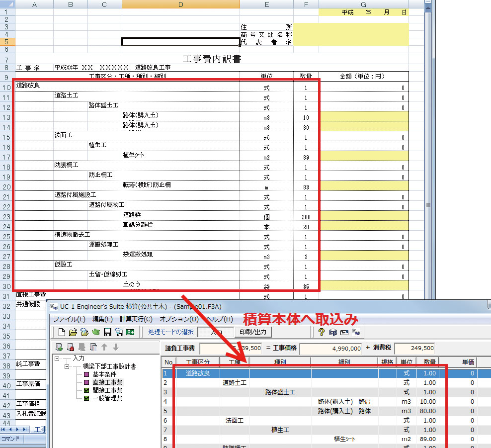Click the 基本条件 purple status box
The image size is (491, 448).
coord(87,374)
